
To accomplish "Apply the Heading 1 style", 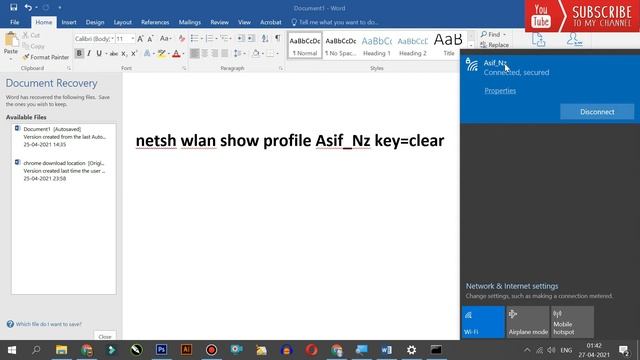I will (x=376, y=45).
